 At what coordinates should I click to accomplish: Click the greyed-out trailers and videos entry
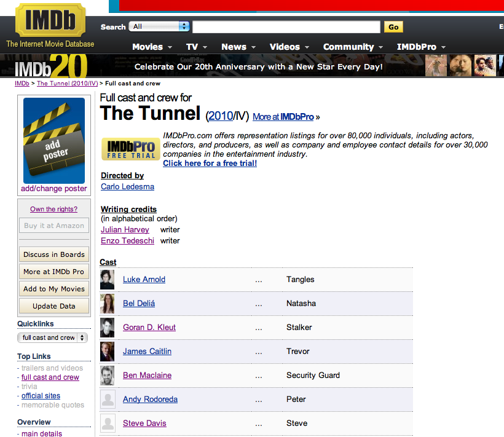[x=52, y=368]
